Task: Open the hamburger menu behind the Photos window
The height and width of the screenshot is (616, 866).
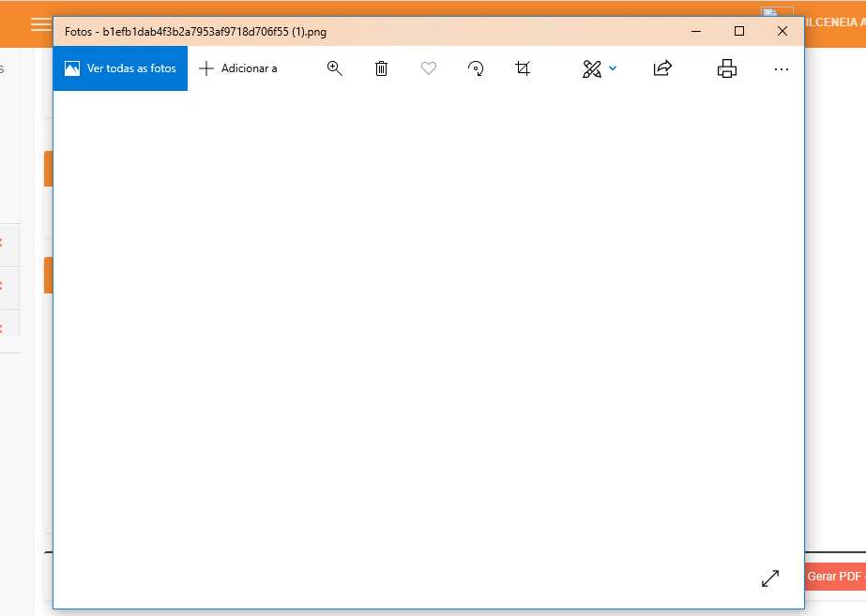Action: coord(40,24)
